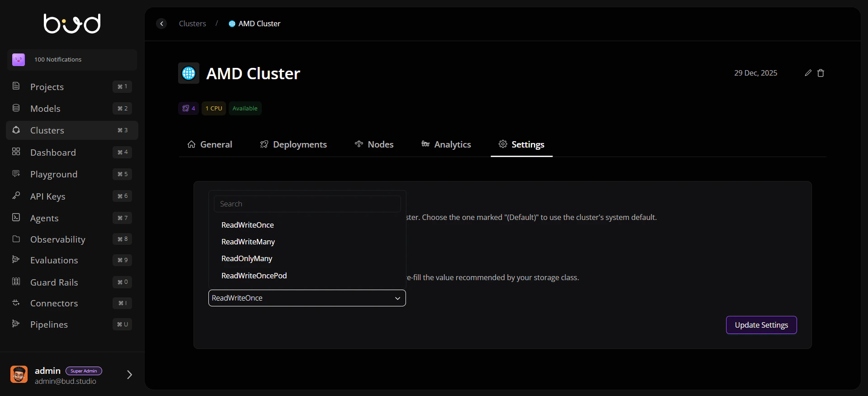The width and height of the screenshot is (868, 396).
Task: Click Update Settings button
Action: 761,325
